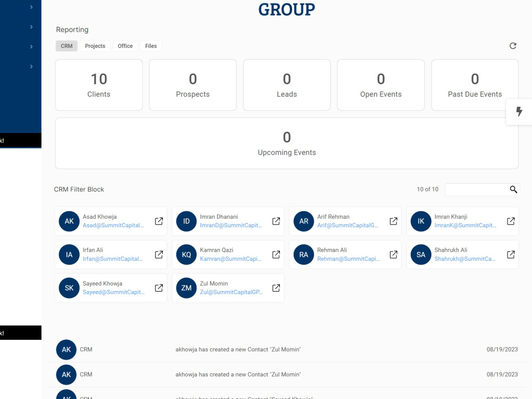532x399 pixels.
Task: Click the IK avatar of Imran Khanji
Action: pyautogui.click(x=421, y=221)
